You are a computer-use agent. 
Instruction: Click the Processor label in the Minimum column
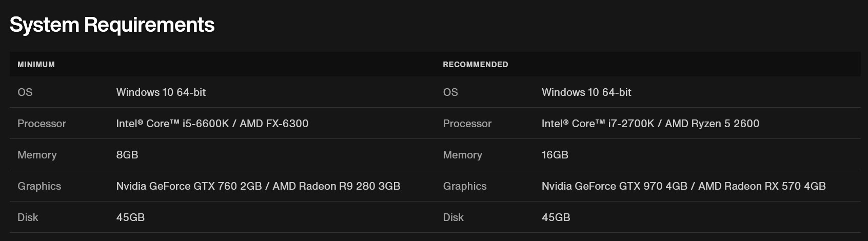point(42,124)
